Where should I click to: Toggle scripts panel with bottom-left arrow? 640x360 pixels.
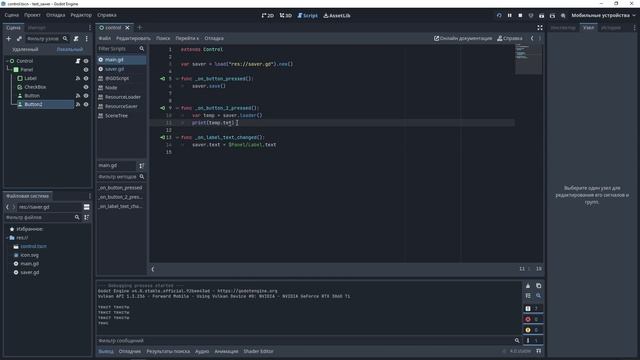(153, 269)
